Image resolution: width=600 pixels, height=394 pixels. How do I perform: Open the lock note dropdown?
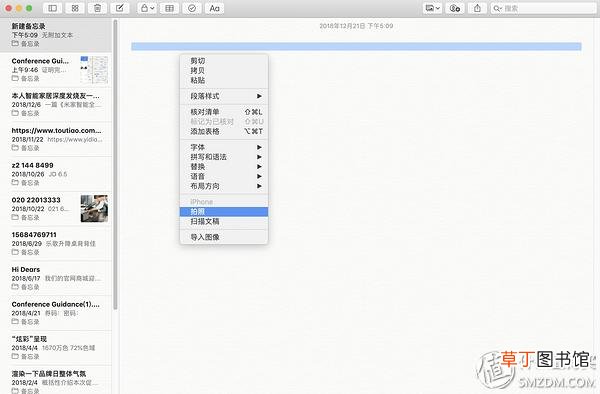147,8
